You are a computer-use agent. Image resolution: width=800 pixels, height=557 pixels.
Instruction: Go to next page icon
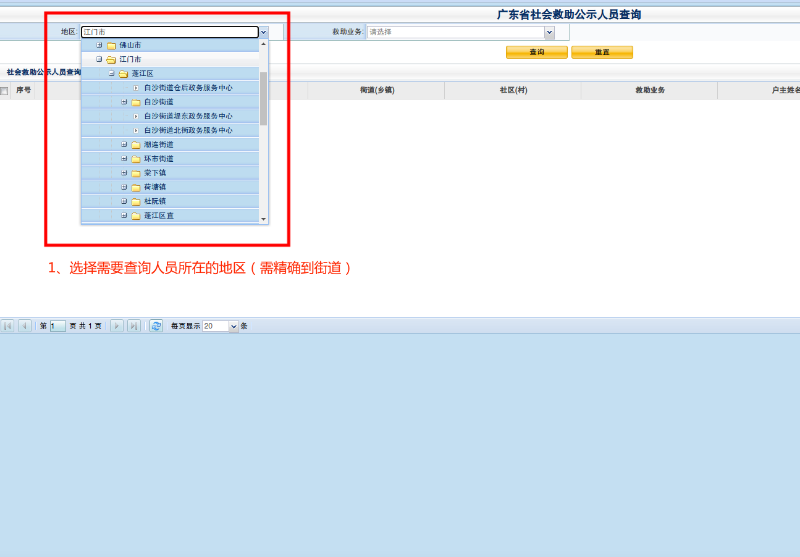click(x=117, y=326)
